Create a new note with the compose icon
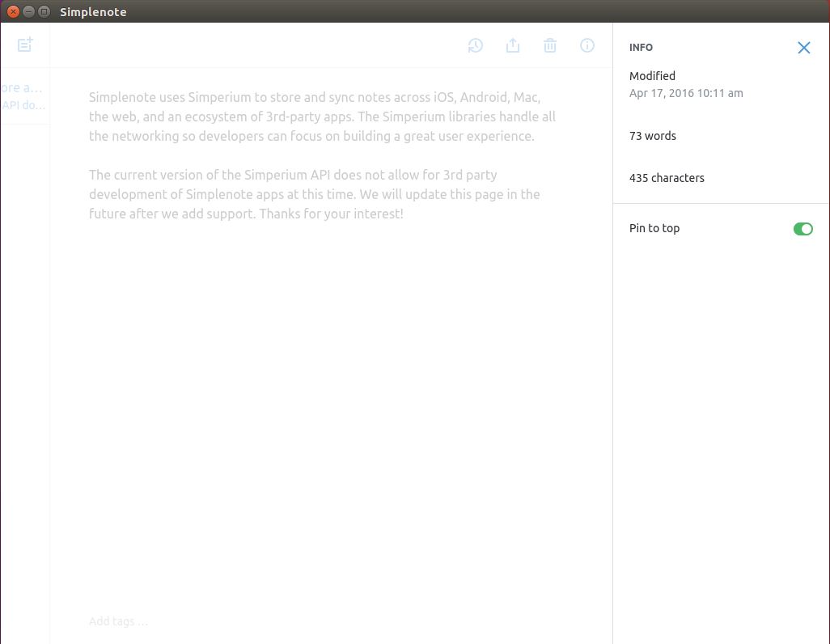This screenshot has height=644, width=830. (x=25, y=44)
